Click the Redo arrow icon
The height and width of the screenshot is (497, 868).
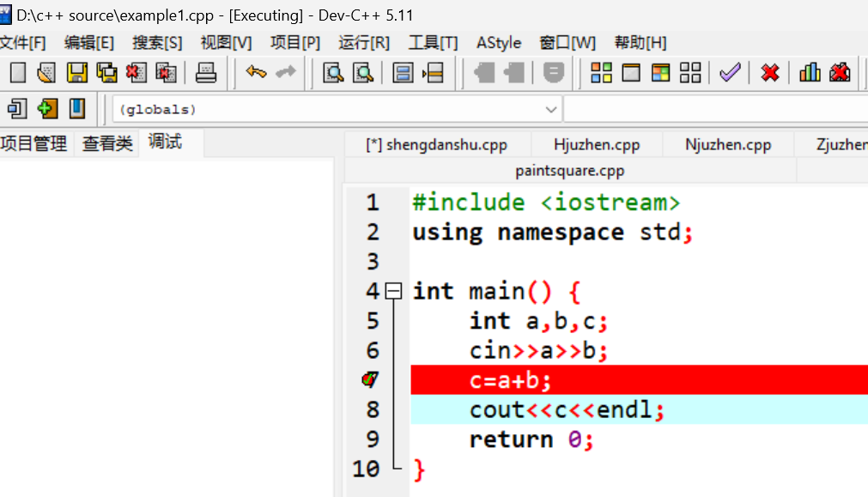click(x=286, y=72)
